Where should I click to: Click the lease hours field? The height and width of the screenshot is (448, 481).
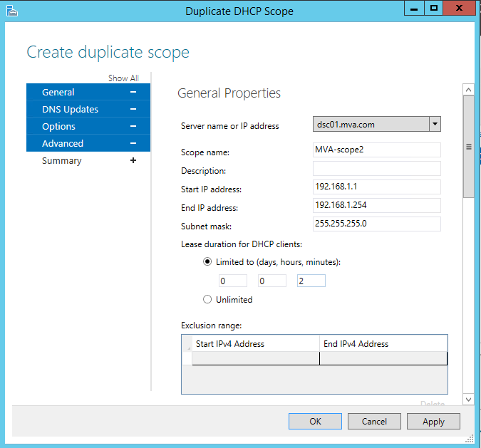tap(272, 281)
